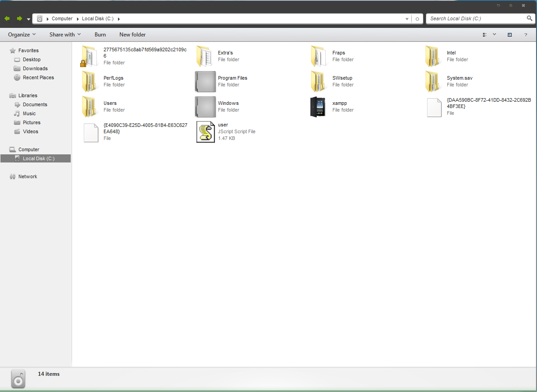Click the System.sav folder name
The image size is (537, 392).
(x=460, y=78)
